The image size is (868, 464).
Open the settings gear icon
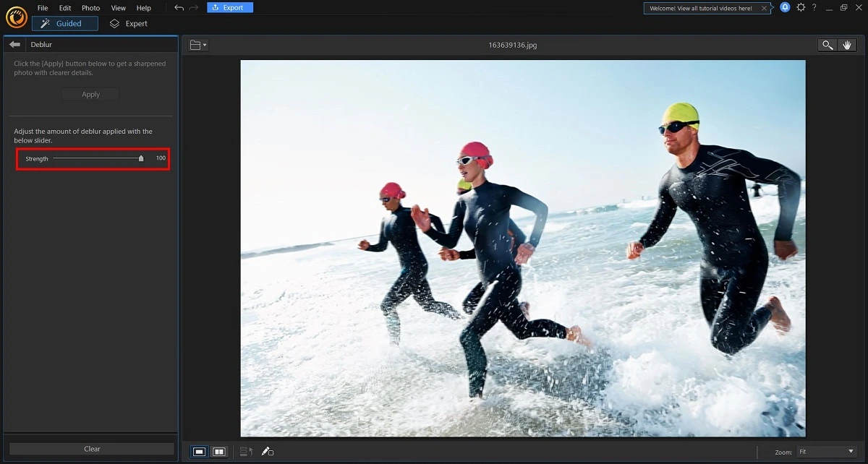(x=801, y=8)
